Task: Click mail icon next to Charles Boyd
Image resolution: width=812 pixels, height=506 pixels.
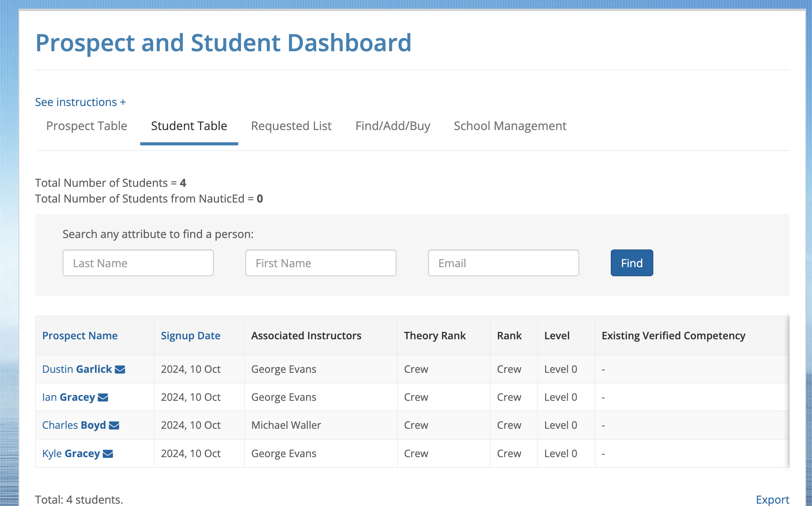Action: click(114, 425)
